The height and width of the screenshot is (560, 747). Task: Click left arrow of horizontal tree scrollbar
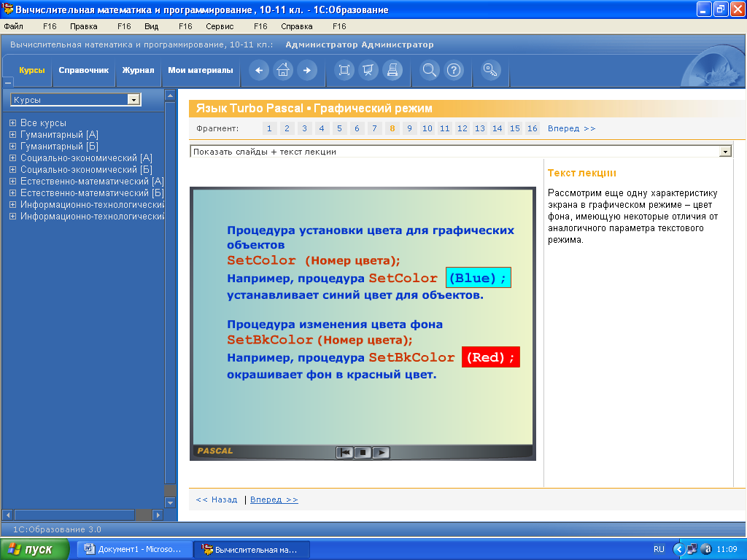(7, 515)
